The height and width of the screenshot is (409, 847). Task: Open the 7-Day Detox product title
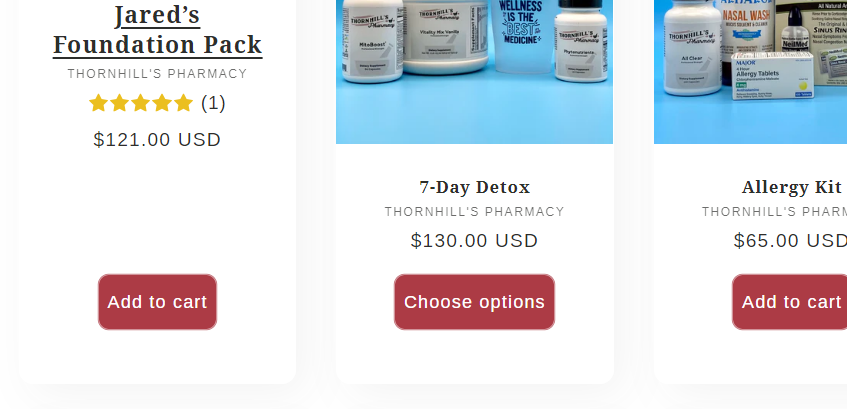(474, 187)
